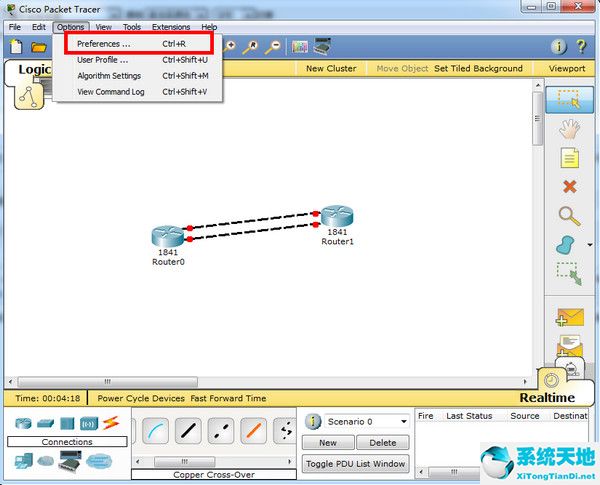The height and width of the screenshot is (485, 600).
Task: Click the workspace vertical scrollbar thumb
Action: [537, 119]
